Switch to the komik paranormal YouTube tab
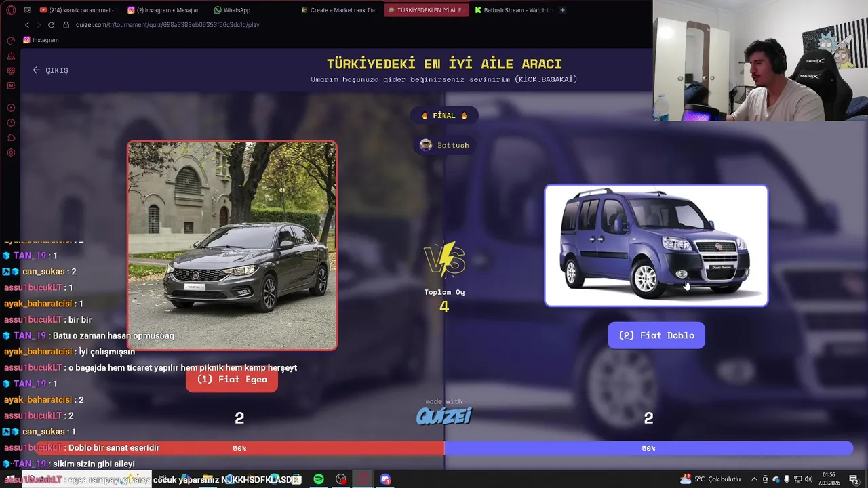This screenshot has width=868, height=488. (77, 10)
